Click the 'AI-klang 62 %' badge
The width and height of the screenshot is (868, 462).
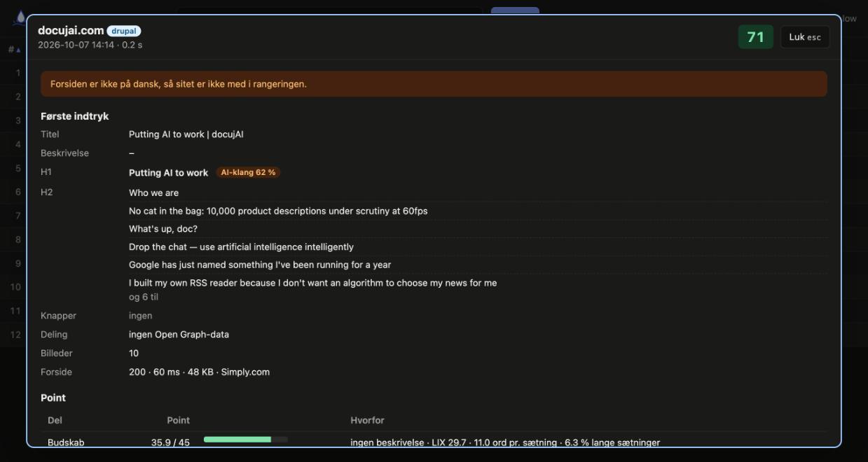coord(248,172)
